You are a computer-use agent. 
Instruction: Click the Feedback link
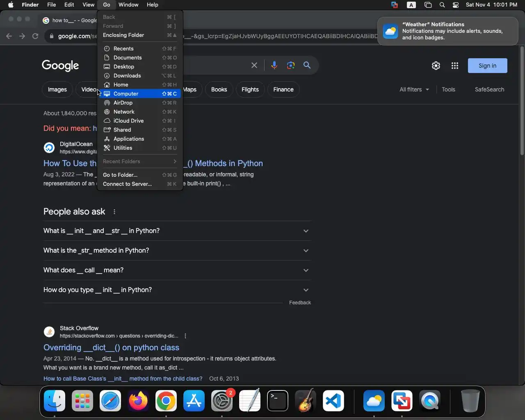[300, 303]
